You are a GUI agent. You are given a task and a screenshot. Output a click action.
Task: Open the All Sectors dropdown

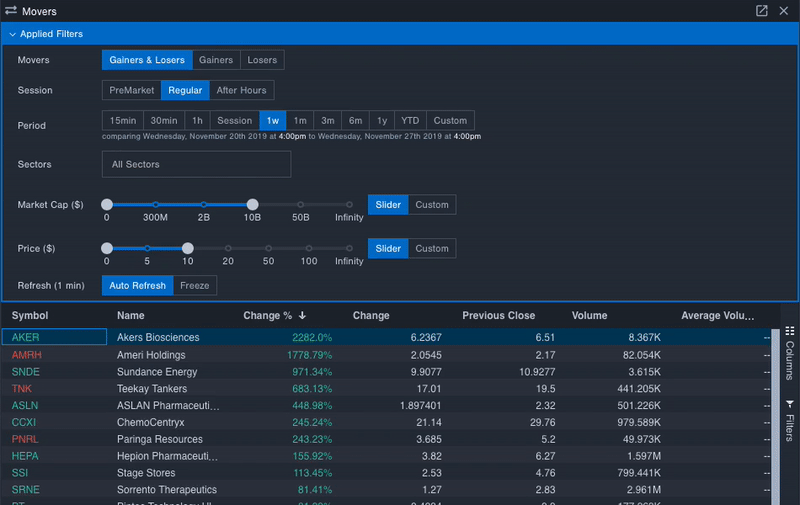196,164
